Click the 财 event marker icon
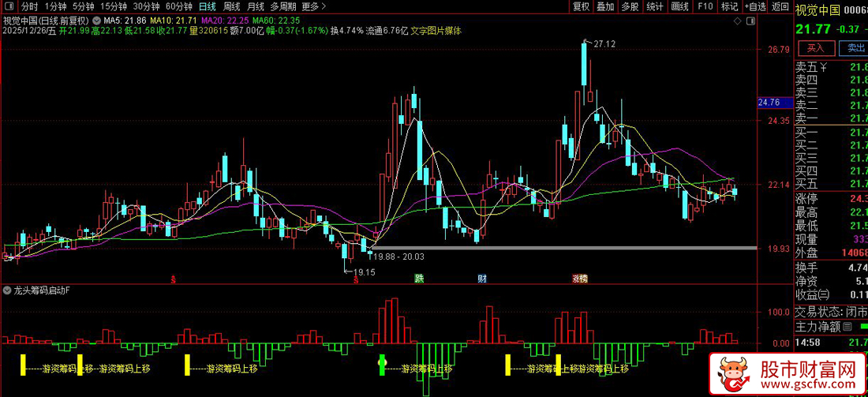 pyautogui.click(x=481, y=279)
